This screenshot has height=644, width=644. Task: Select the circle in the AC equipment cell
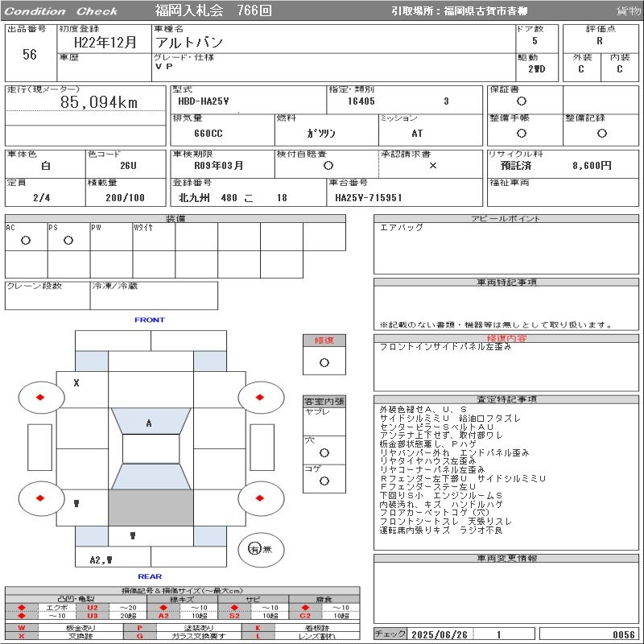(26, 240)
